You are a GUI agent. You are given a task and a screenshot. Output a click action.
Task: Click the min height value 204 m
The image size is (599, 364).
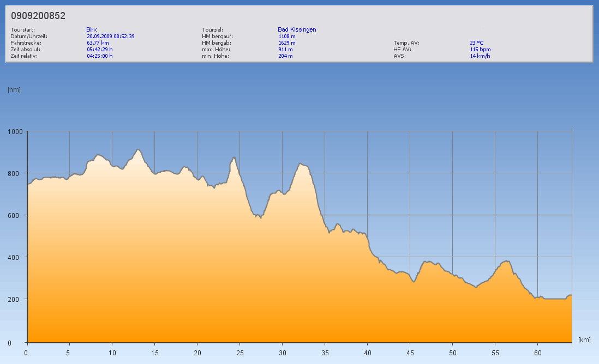[x=285, y=56]
